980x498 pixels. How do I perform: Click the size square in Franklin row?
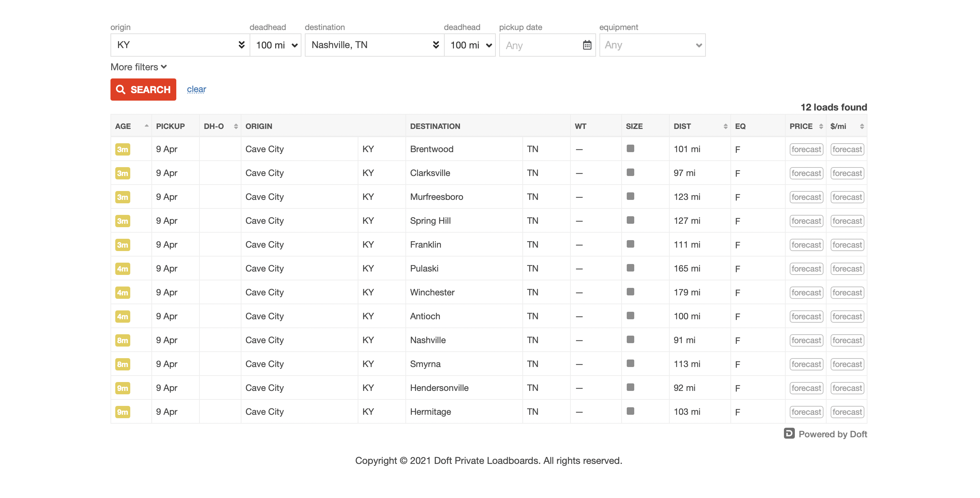click(x=630, y=244)
